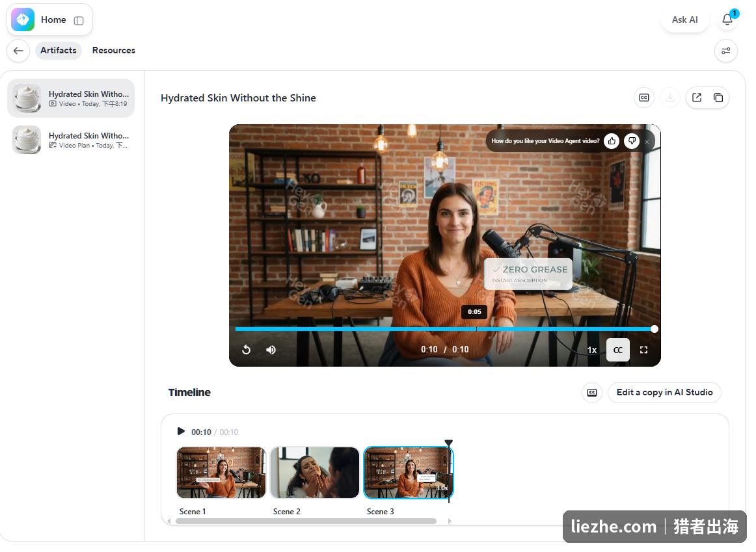The height and width of the screenshot is (552, 756).
Task: Toggle the CC captions button in player
Action: point(617,350)
